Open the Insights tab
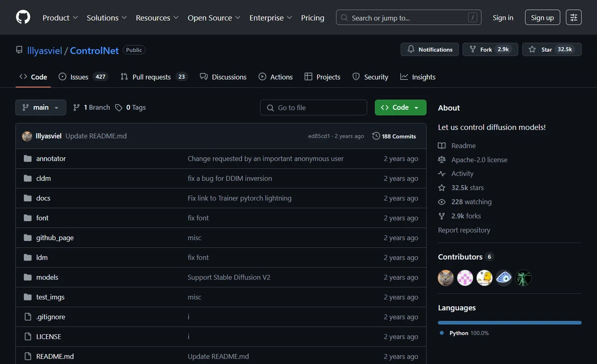Image resolution: width=597 pixels, height=364 pixels. [x=418, y=77]
